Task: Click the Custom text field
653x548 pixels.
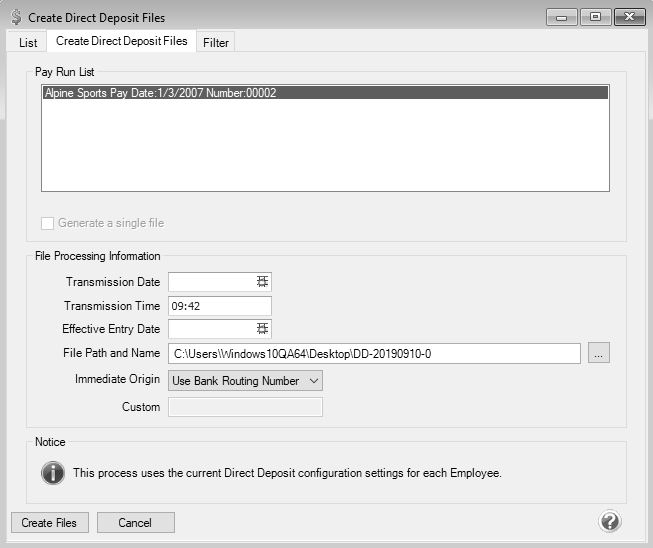Action: coord(245,407)
